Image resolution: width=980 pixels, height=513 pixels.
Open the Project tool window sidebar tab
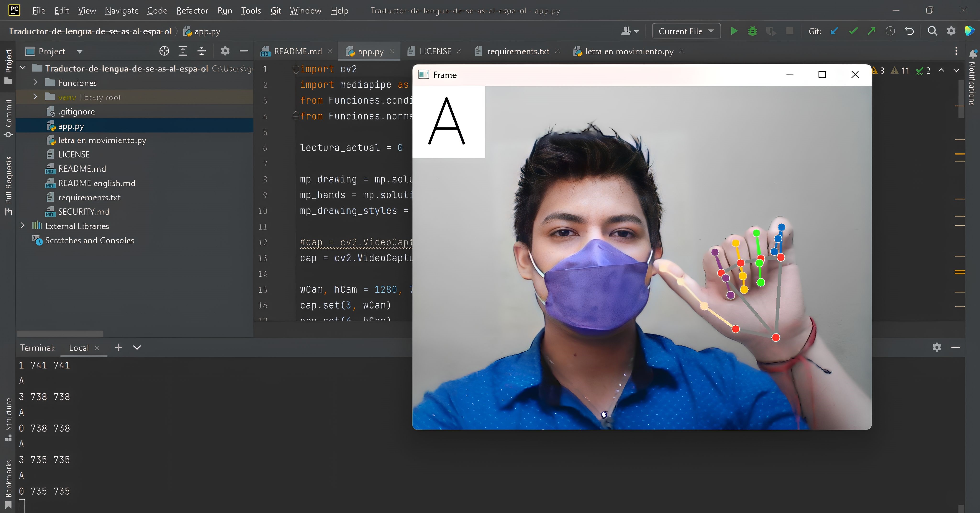(8, 66)
